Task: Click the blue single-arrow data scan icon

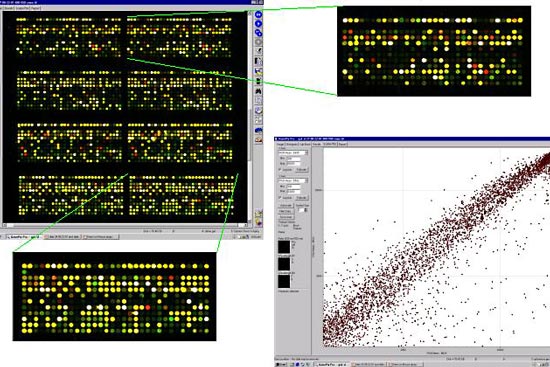Action: 259,24
